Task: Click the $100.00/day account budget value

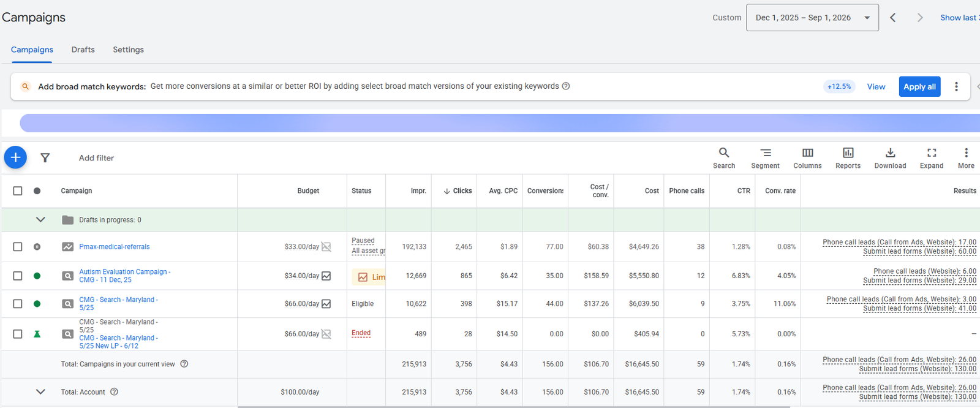Action: coord(300,392)
